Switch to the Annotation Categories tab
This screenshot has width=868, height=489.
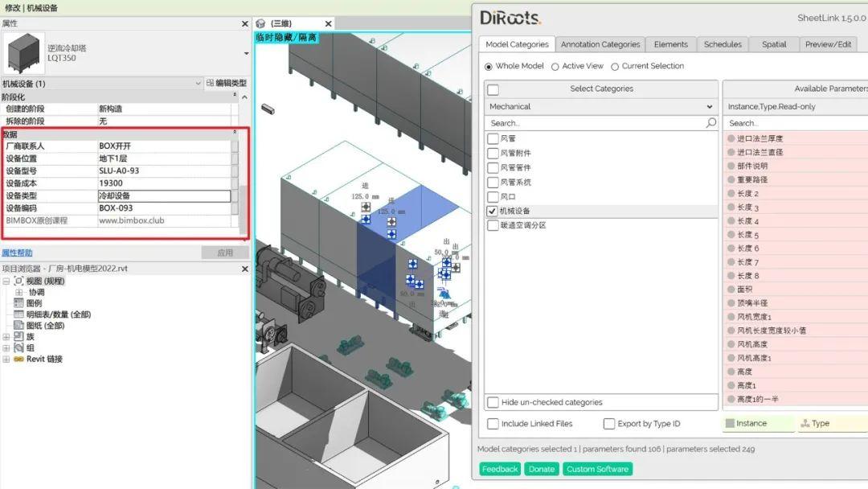pos(600,44)
